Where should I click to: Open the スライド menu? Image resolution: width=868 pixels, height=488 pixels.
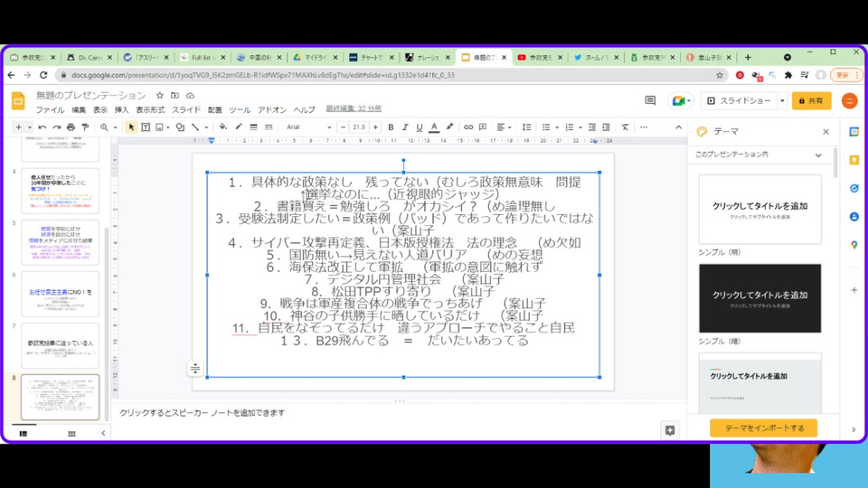coord(186,109)
